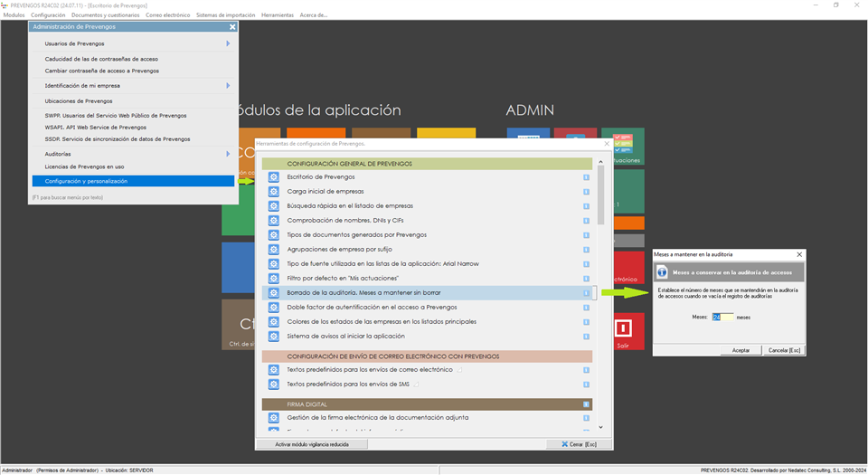Click gear icon for Textos predefinidos SMS
The image size is (868, 475).
click(273, 385)
